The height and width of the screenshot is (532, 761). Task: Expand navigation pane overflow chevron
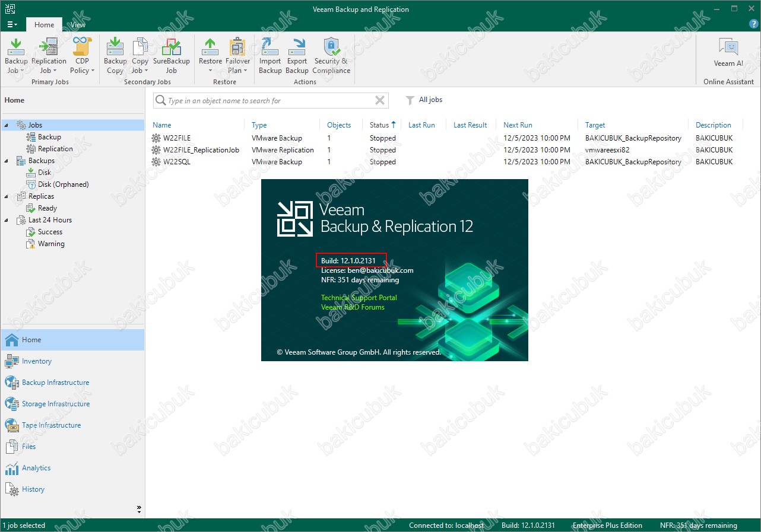pyautogui.click(x=139, y=508)
